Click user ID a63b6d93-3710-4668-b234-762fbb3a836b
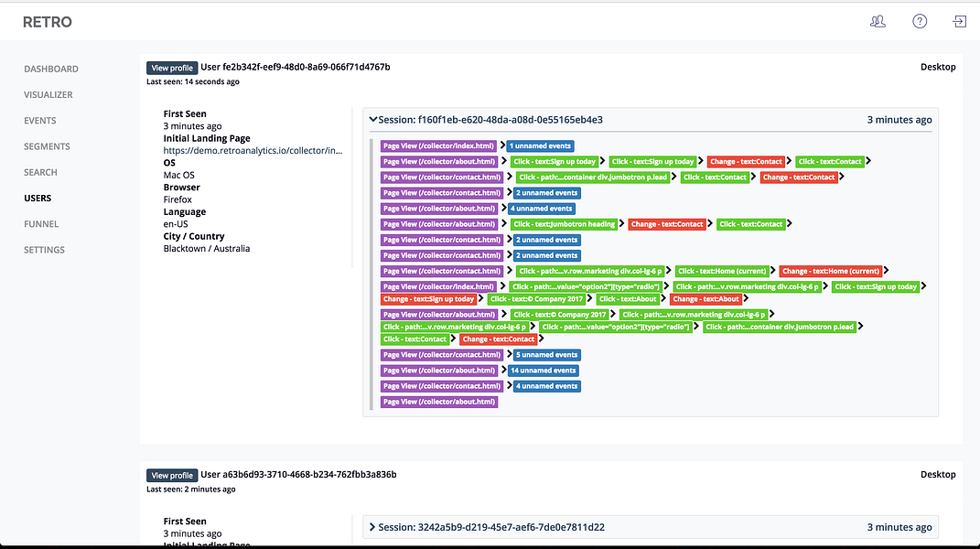The width and height of the screenshot is (980, 549). pos(298,475)
